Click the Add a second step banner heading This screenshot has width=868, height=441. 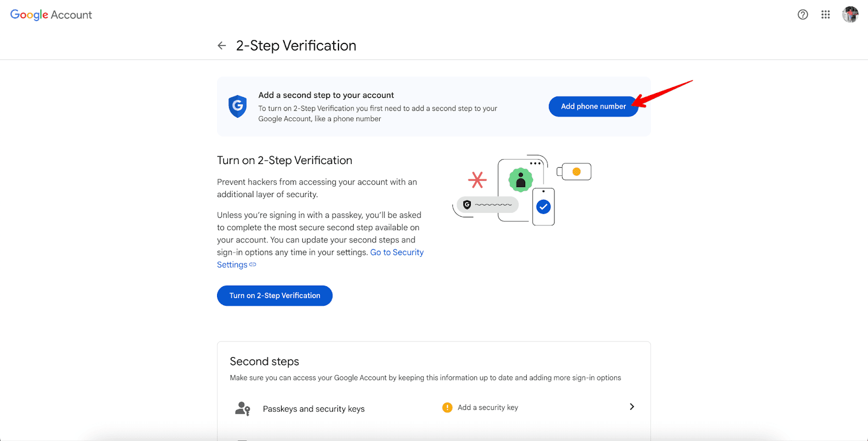(326, 95)
